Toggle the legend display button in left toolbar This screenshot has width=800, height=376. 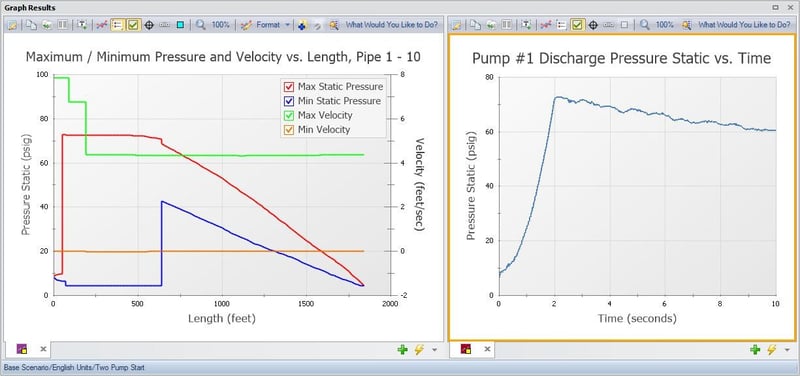point(117,24)
